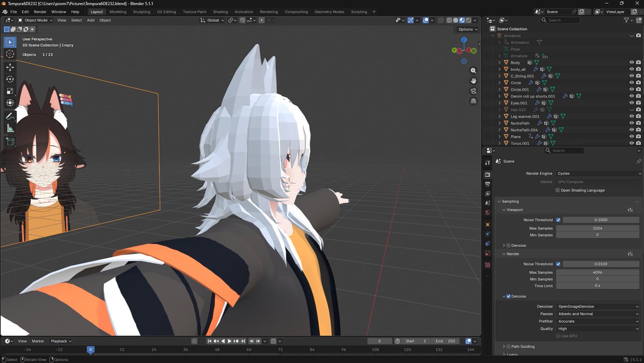The width and height of the screenshot is (644, 363).
Task: Switch to rendered viewport shading
Action: coord(469,20)
